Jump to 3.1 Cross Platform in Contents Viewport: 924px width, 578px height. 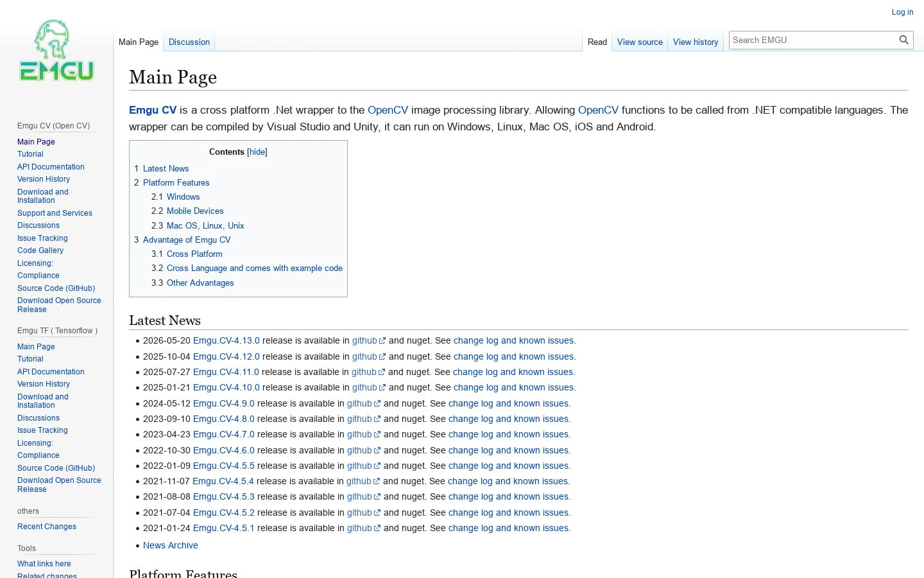point(187,254)
